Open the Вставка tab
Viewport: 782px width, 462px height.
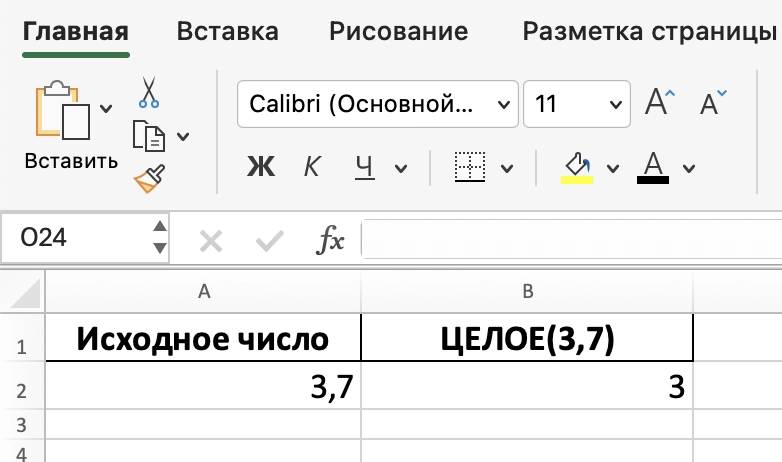click(x=227, y=31)
